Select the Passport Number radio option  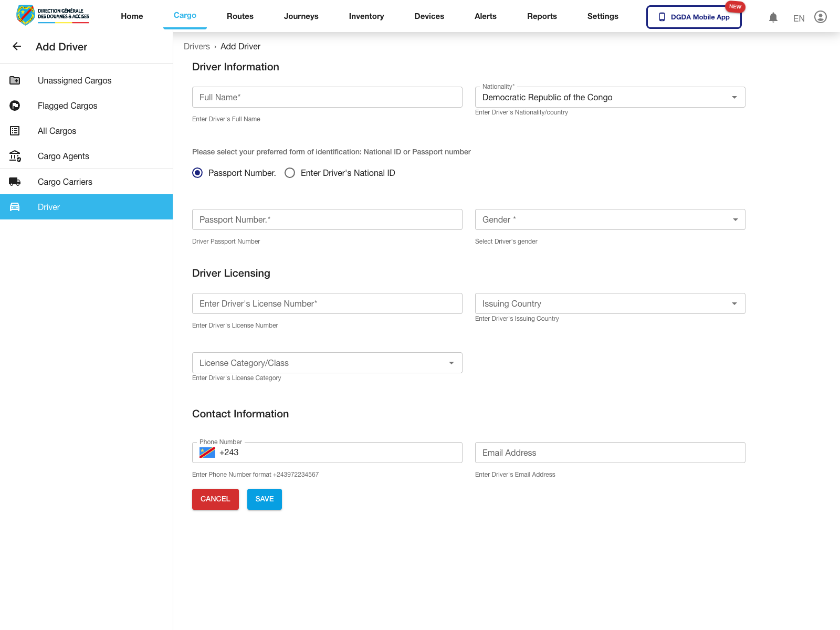(197, 173)
